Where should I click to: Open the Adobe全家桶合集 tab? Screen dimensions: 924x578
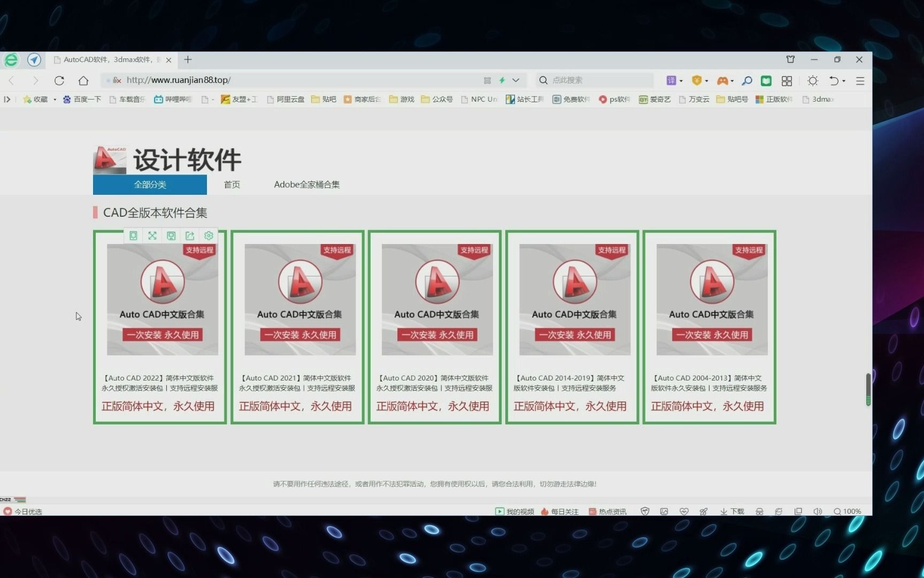(x=306, y=185)
